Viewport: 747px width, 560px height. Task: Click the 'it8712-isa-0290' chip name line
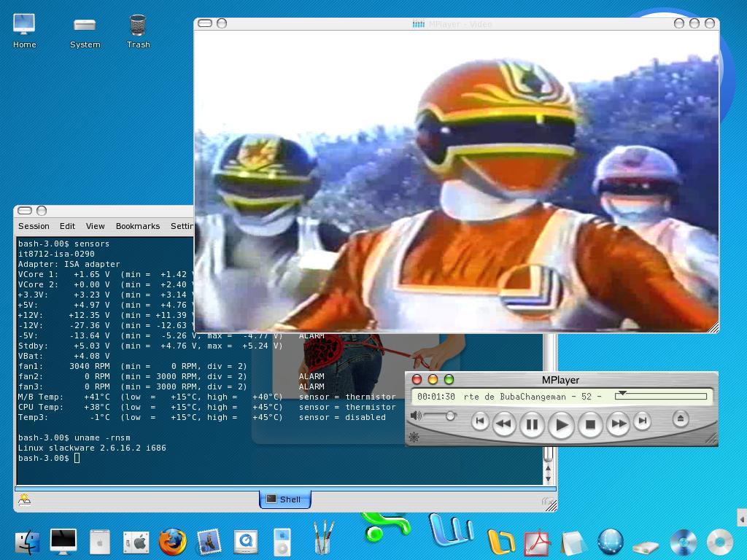56,254
